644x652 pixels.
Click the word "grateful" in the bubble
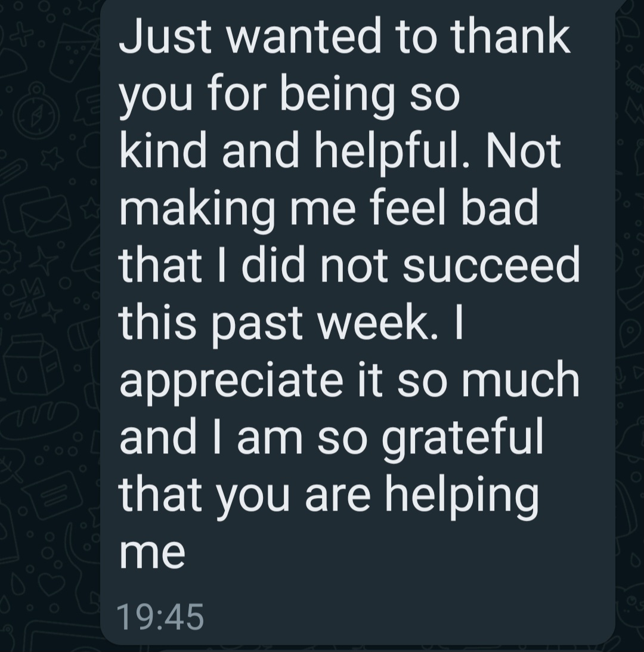click(462, 439)
